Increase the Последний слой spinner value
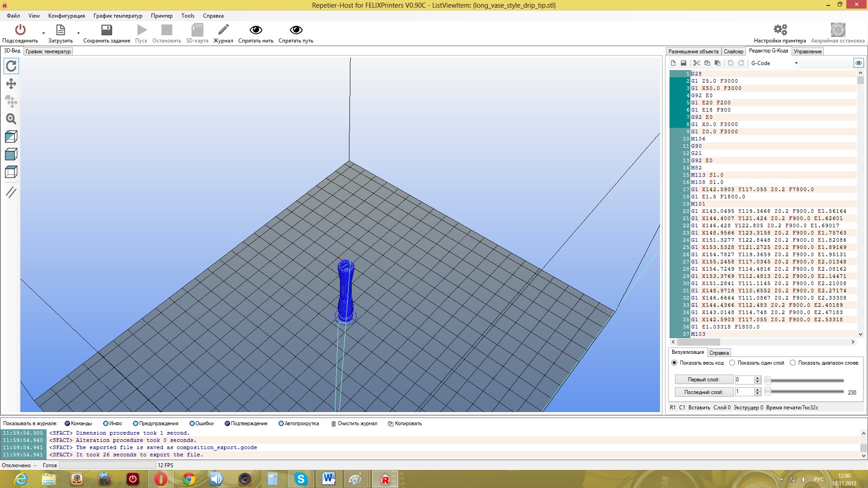Image resolution: width=868 pixels, height=488 pixels. pyautogui.click(x=758, y=390)
